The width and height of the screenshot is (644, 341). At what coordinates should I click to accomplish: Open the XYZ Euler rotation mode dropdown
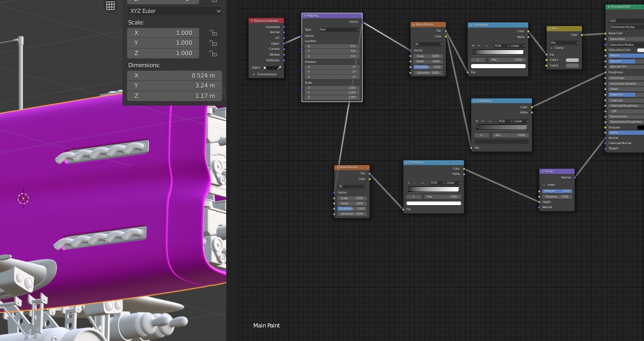click(x=175, y=10)
